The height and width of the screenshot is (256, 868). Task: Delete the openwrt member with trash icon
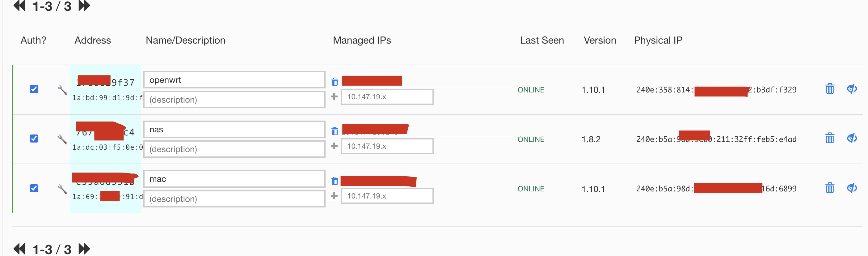click(x=830, y=89)
